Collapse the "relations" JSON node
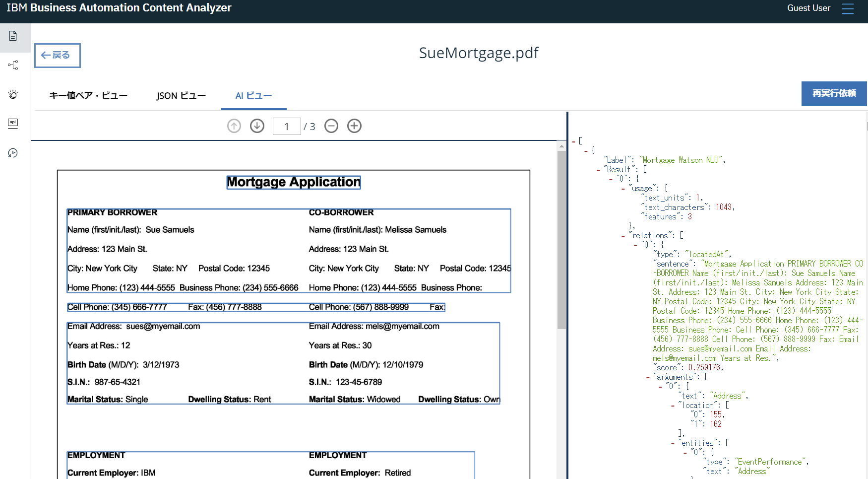The image size is (868, 479). (x=623, y=236)
